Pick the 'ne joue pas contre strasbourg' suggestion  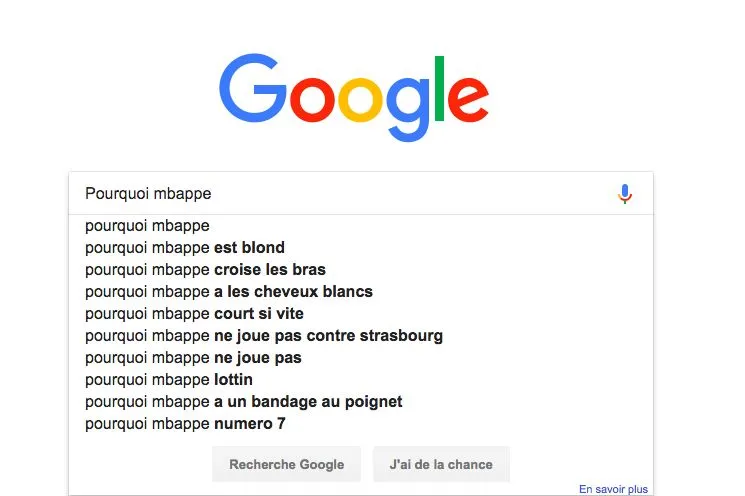pyautogui.click(x=263, y=336)
